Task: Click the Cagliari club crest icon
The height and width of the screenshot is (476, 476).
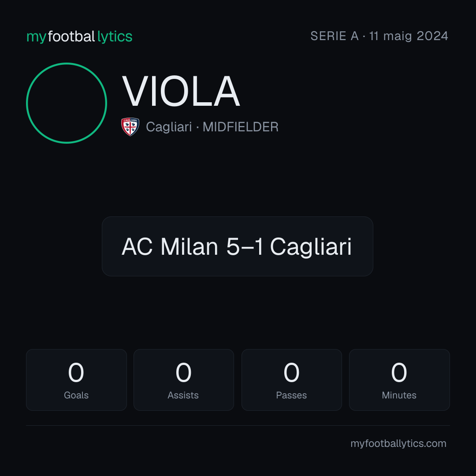Action: [130, 126]
